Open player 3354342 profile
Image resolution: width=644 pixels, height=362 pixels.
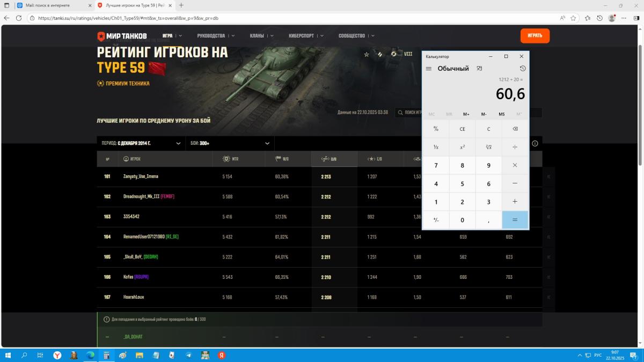point(131,217)
